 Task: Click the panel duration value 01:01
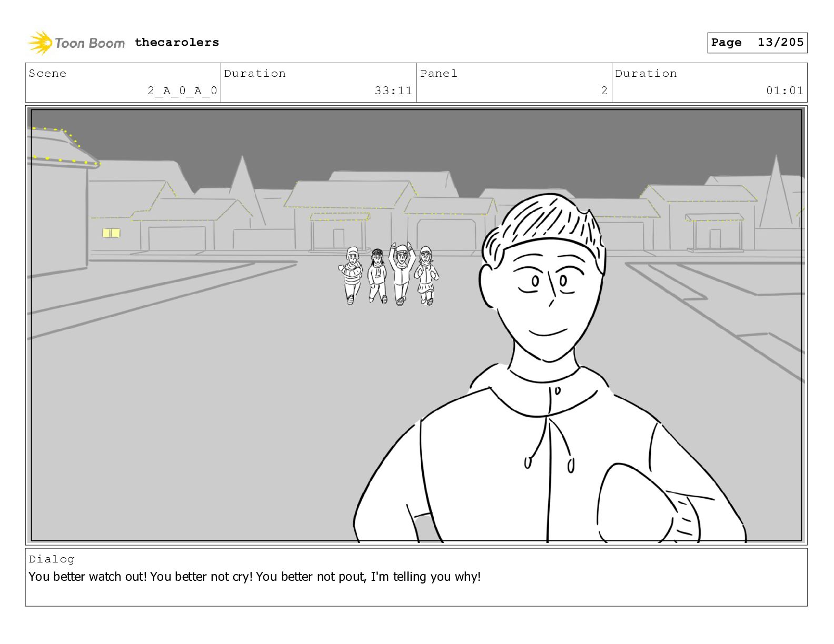point(785,90)
